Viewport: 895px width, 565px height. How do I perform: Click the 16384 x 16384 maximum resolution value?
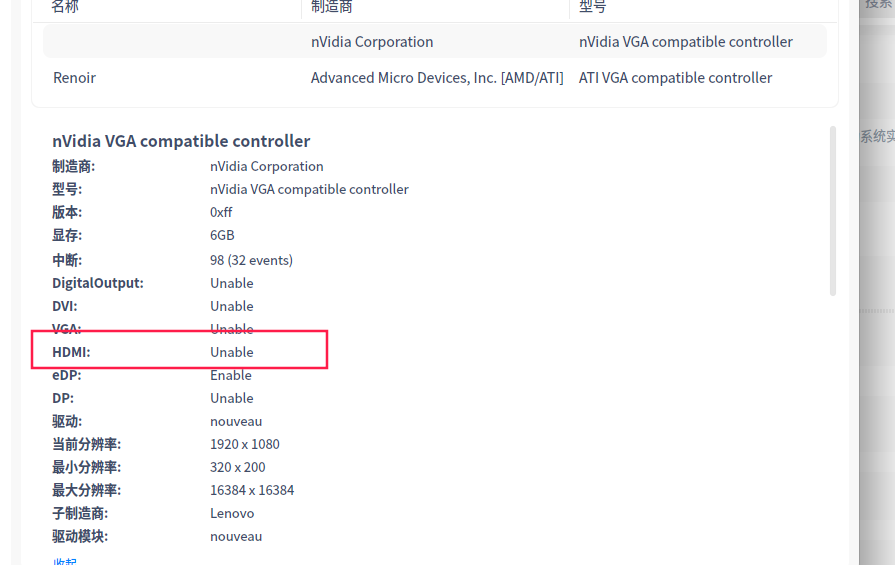pyautogui.click(x=252, y=490)
